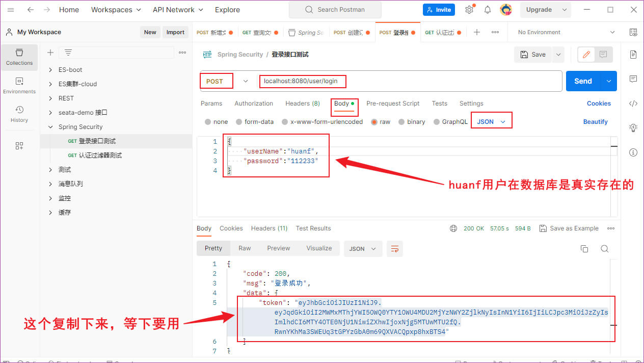Open the Save options dropdown arrow
The image size is (644, 363).
(x=558, y=55)
